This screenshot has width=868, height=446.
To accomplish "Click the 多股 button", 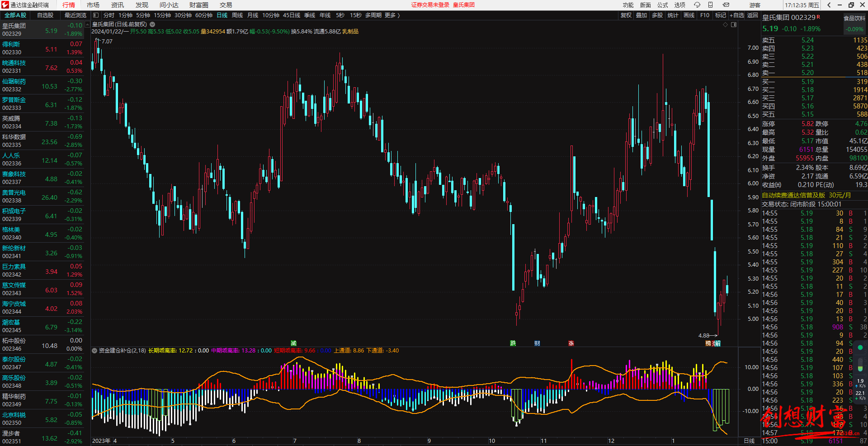I will pyautogui.click(x=657, y=15).
